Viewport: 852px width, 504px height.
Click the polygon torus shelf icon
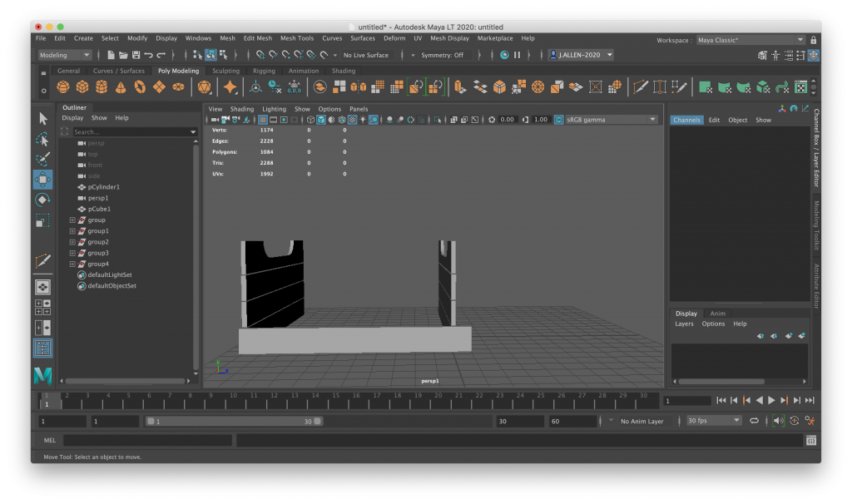[140, 87]
